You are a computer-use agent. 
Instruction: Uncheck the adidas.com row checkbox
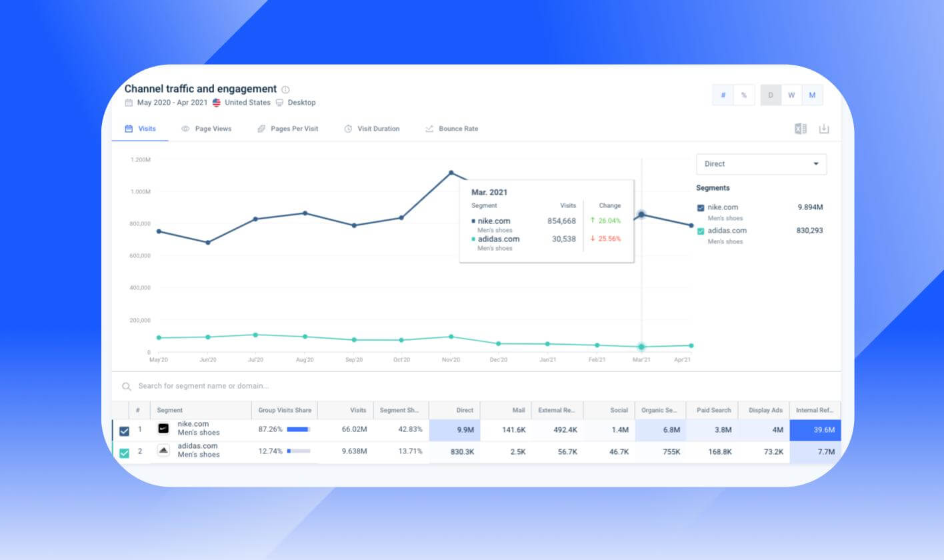[x=124, y=452]
